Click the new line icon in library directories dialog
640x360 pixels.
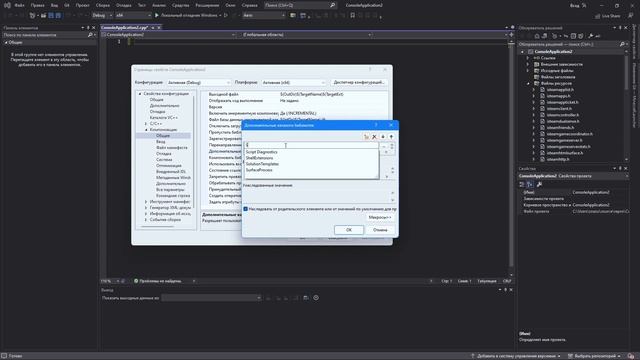coord(366,137)
